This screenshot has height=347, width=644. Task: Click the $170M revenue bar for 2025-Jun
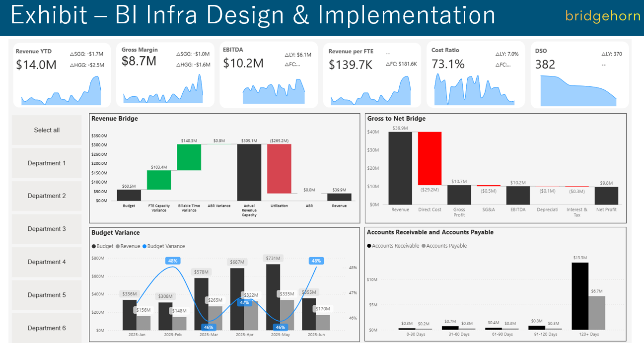(x=323, y=323)
